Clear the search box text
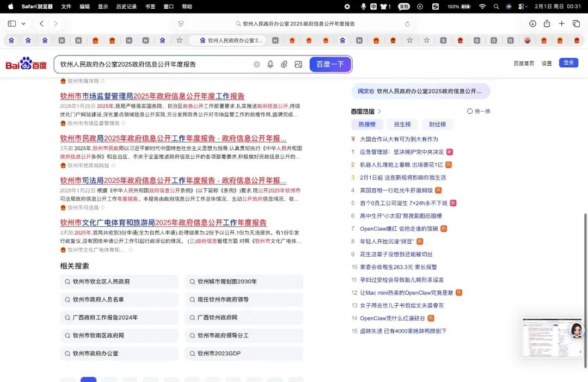The width and height of the screenshot is (588, 382). [256, 64]
